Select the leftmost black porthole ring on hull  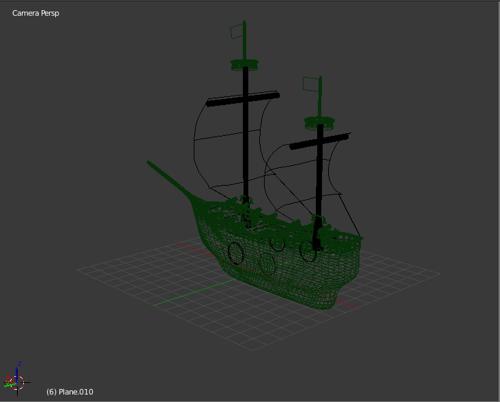click(x=236, y=253)
